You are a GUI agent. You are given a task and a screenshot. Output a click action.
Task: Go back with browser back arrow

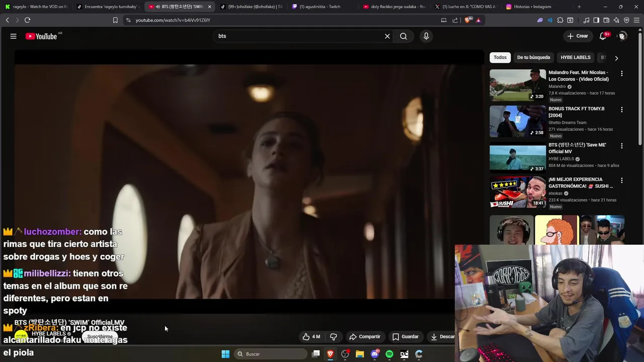7,20
